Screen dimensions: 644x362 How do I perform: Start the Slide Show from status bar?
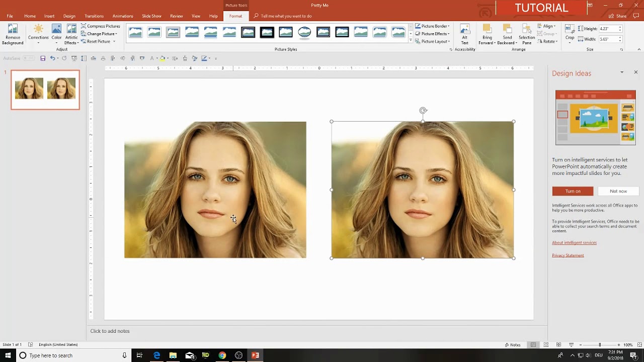[571, 345]
